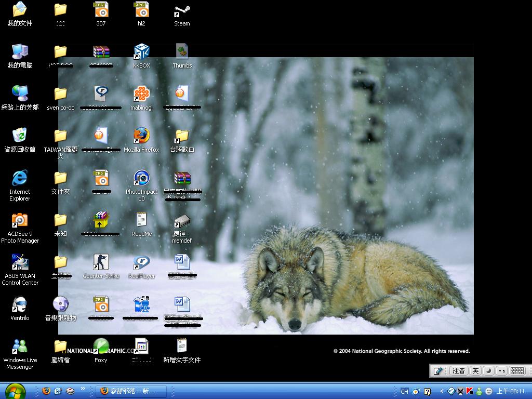Open the 307 JPG image
Viewport: 532px width, 399px height.
pos(101,14)
